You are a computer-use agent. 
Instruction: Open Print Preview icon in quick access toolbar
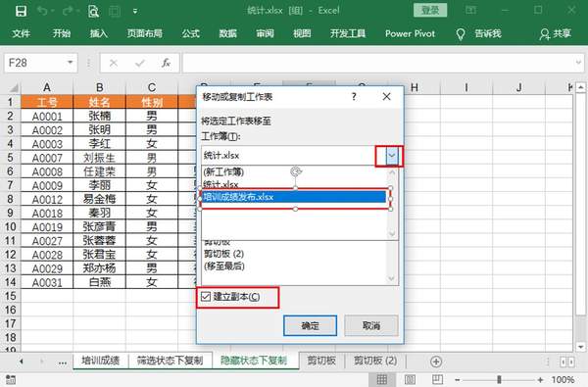[x=93, y=11]
